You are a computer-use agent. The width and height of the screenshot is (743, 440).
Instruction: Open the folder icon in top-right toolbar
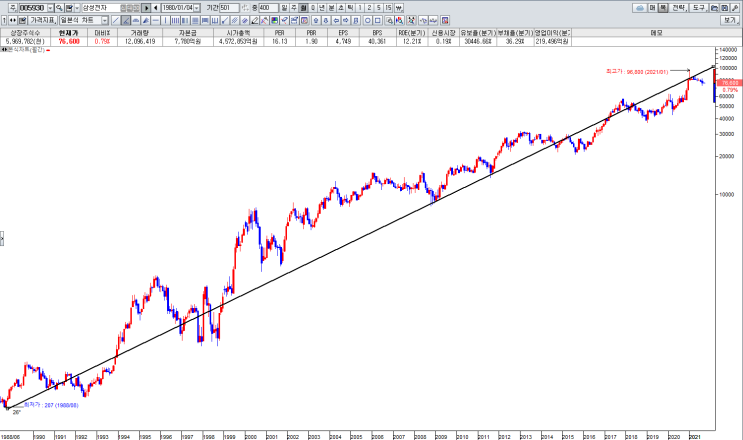point(714,8)
